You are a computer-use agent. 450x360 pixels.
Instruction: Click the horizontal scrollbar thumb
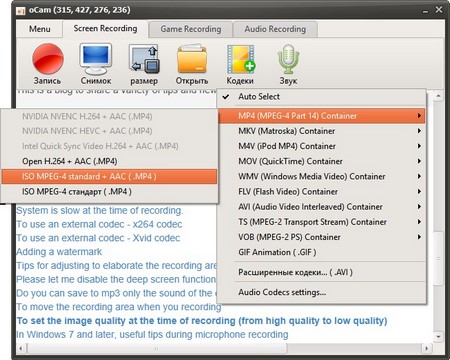(156, 349)
